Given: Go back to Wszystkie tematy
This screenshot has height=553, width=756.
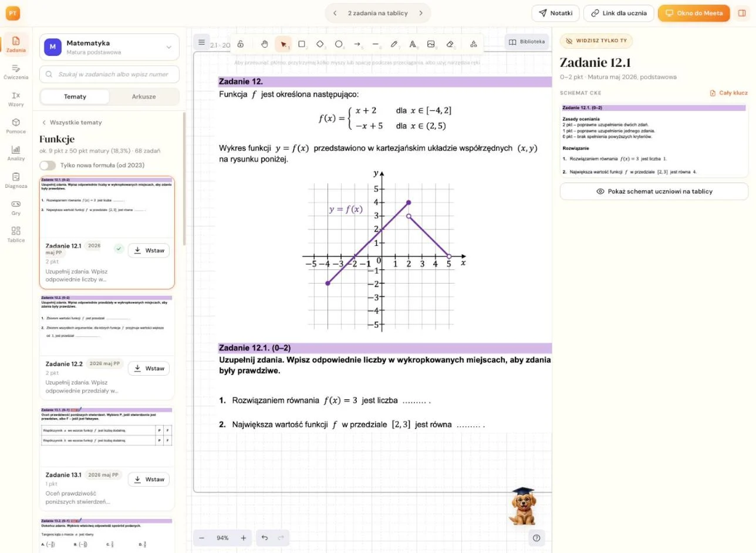Looking at the screenshot, I should pos(72,122).
